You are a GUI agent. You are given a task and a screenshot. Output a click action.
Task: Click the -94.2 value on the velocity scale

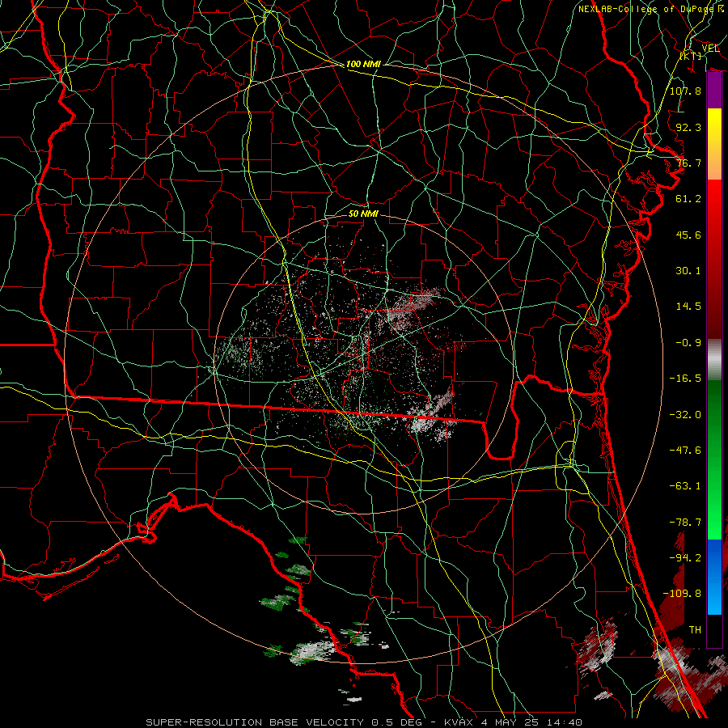pyautogui.click(x=685, y=558)
